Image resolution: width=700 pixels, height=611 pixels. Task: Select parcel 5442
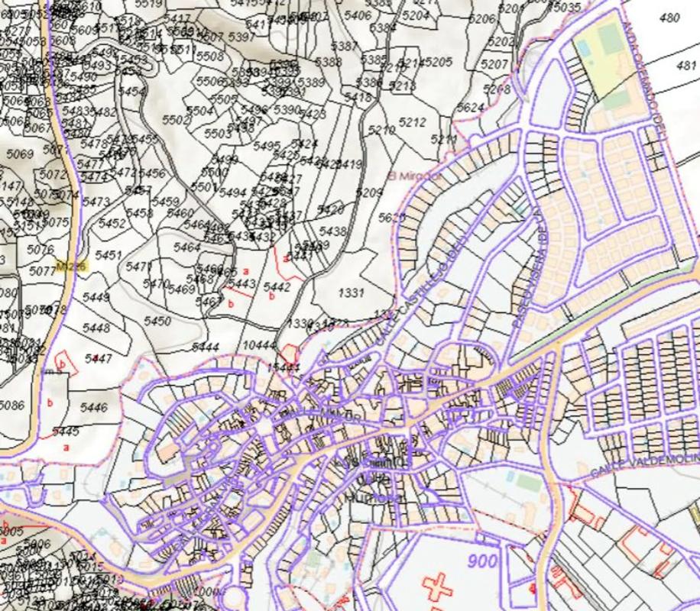(277, 287)
